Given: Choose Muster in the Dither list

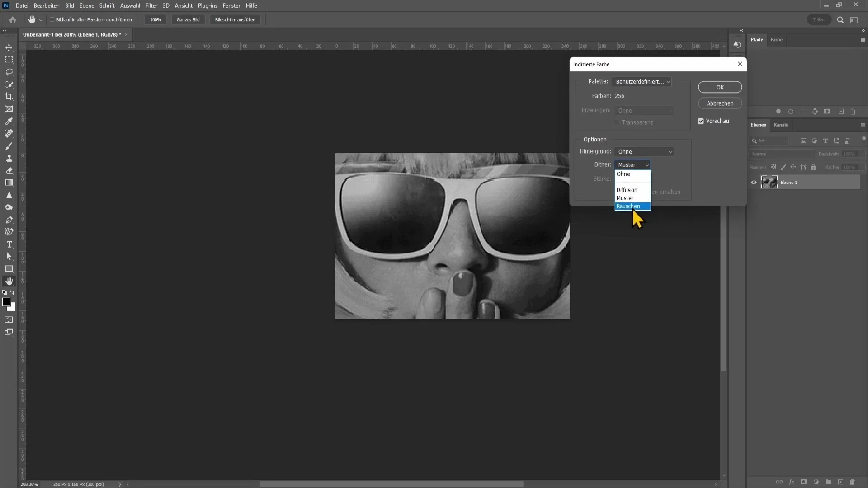Looking at the screenshot, I should 632,198.
